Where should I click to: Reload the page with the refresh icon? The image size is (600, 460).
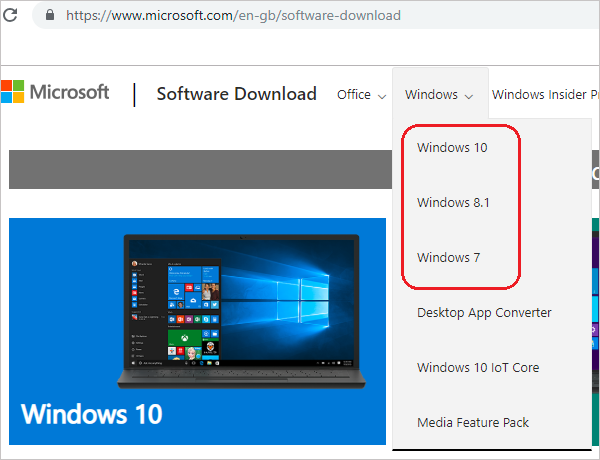(10, 15)
